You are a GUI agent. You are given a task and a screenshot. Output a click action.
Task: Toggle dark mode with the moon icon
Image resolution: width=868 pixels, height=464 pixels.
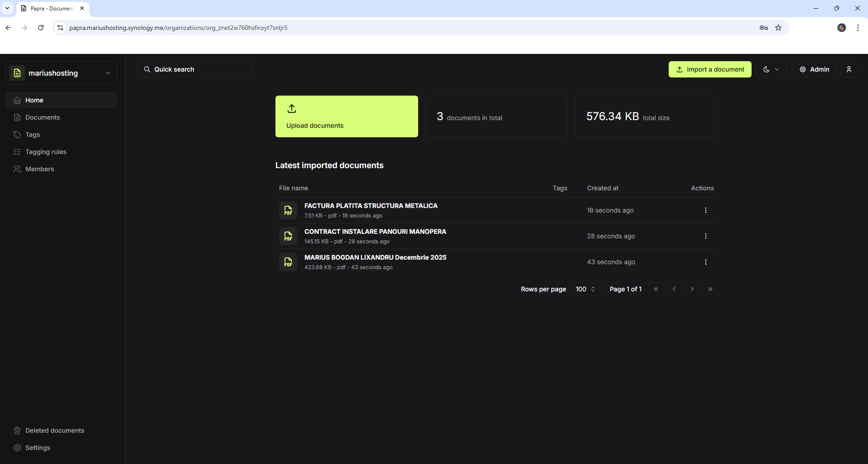[x=767, y=69]
